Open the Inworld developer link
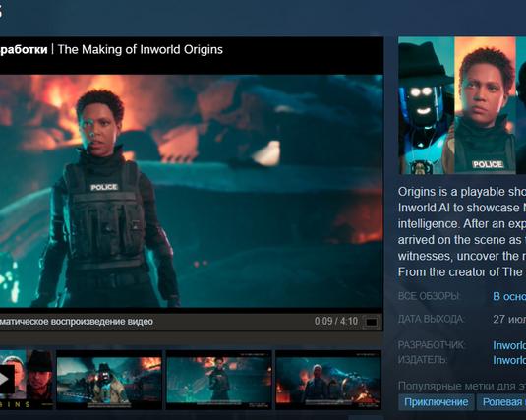This screenshot has height=420, width=526. pos(509,345)
